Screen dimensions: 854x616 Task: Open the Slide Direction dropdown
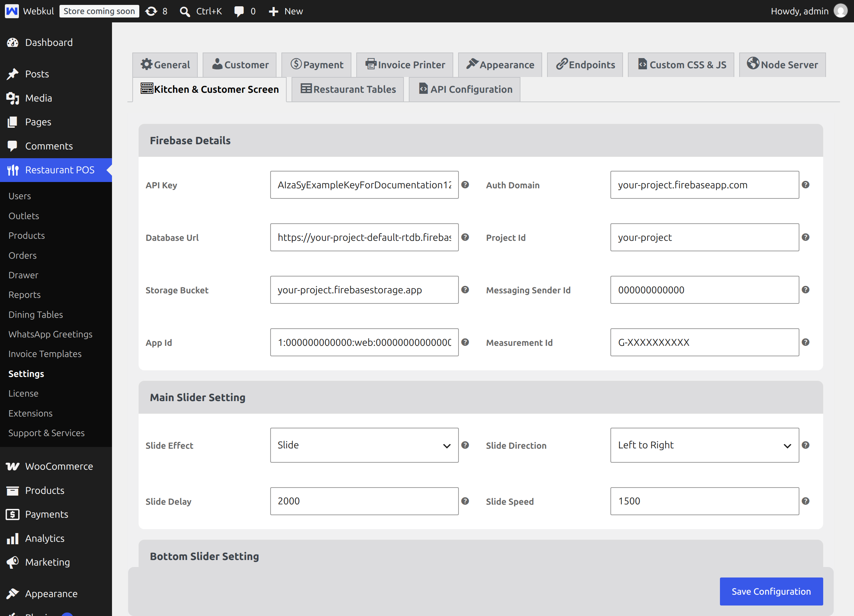705,445
